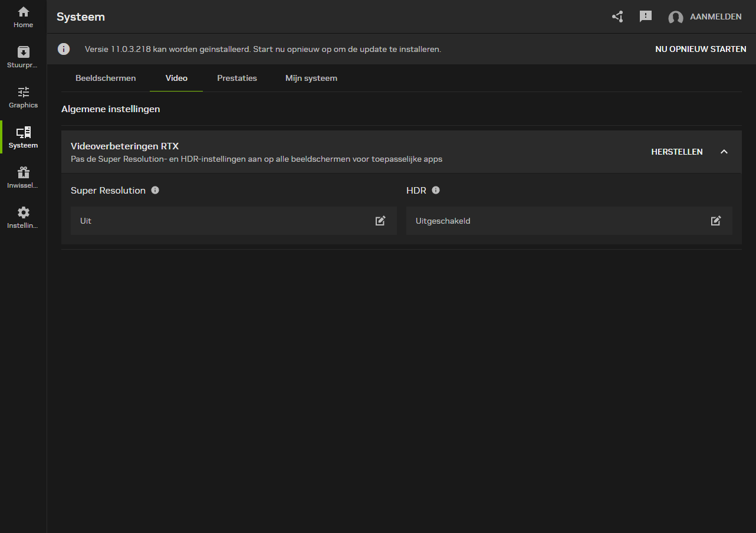Image resolution: width=756 pixels, height=533 pixels.
Task: Open the Inwisselen redeem section
Action: pyautogui.click(x=24, y=178)
